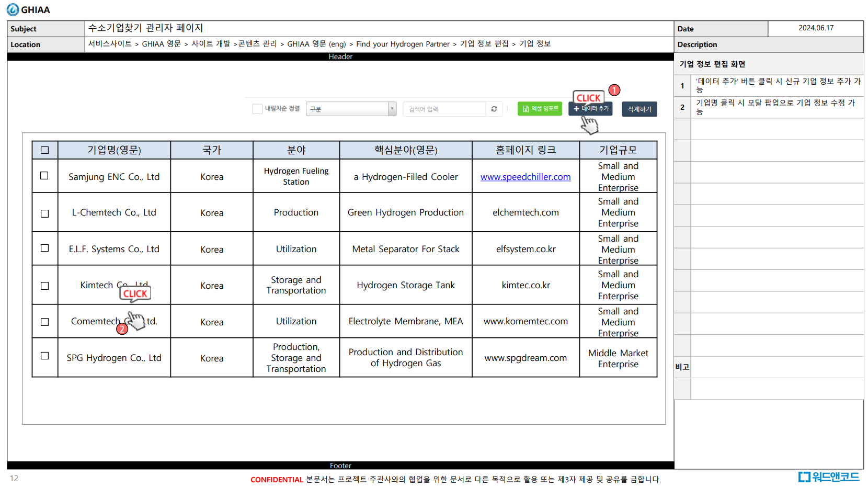868x487 pixels.
Task: Click the elfsystem.co.kr cell
Action: 526,249
